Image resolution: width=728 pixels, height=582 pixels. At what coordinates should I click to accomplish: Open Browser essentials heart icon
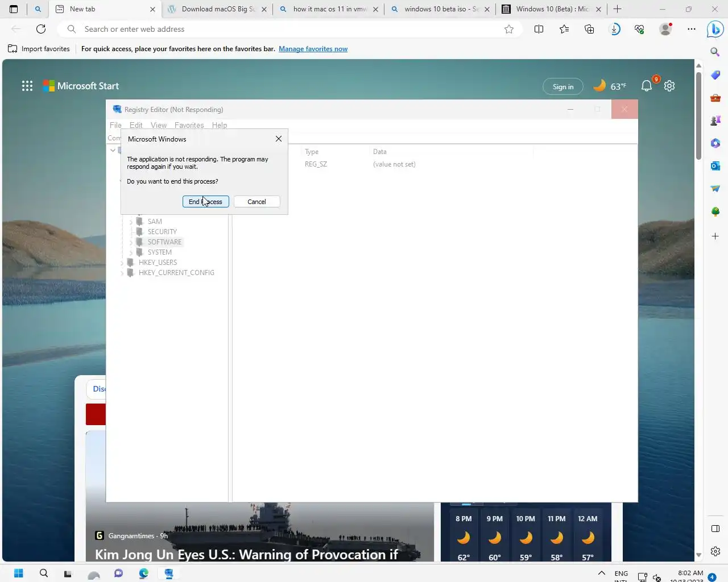click(640, 29)
